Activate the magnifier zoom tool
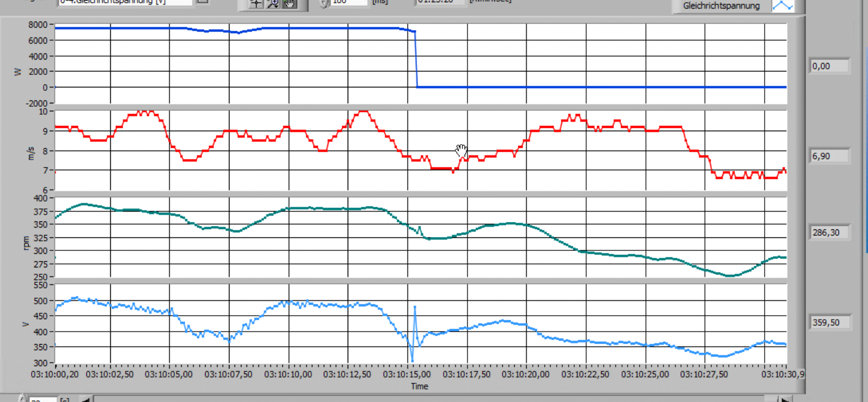The height and width of the screenshot is (402, 868). pos(273,3)
